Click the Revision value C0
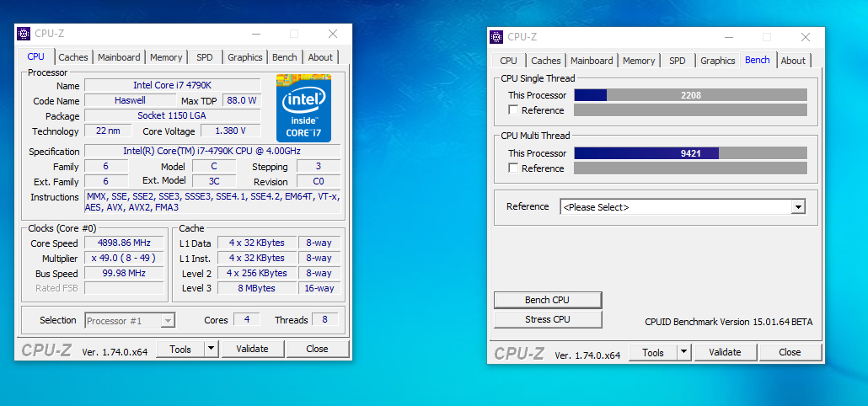Viewport: 868px width, 406px height. [319, 181]
